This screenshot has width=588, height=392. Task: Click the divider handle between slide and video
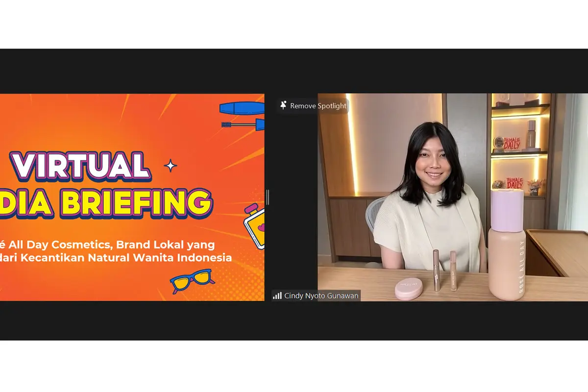[x=268, y=197]
